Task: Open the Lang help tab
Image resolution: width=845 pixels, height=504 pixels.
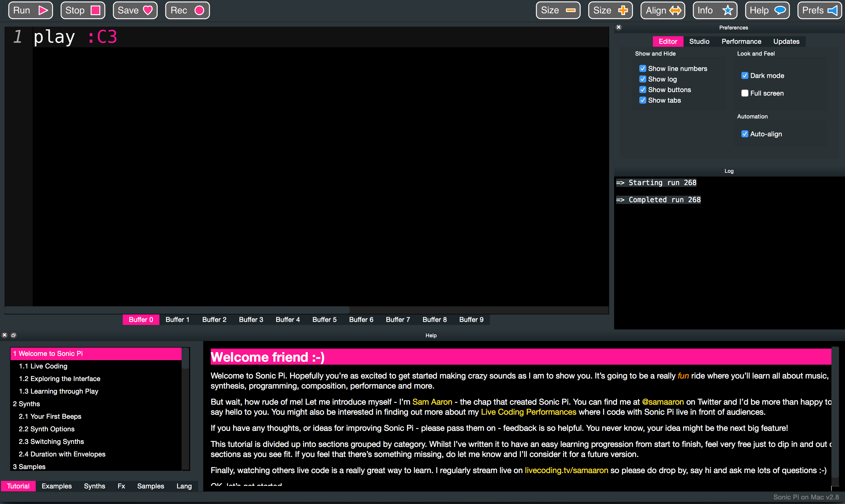Action: (x=184, y=486)
